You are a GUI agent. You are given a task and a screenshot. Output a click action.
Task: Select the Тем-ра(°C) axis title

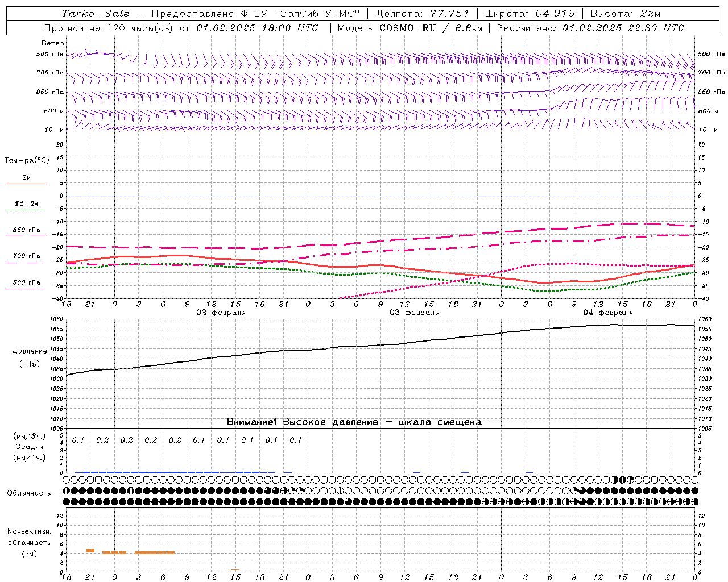[x=27, y=161]
